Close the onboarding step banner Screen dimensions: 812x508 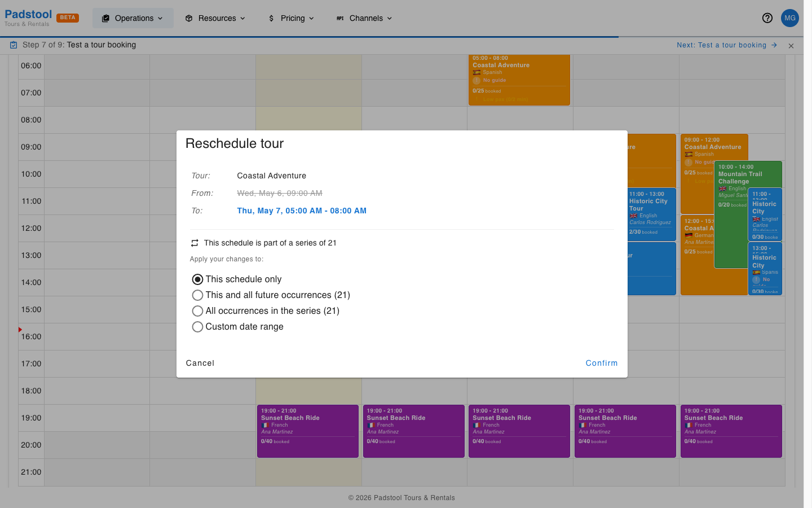[791, 46]
